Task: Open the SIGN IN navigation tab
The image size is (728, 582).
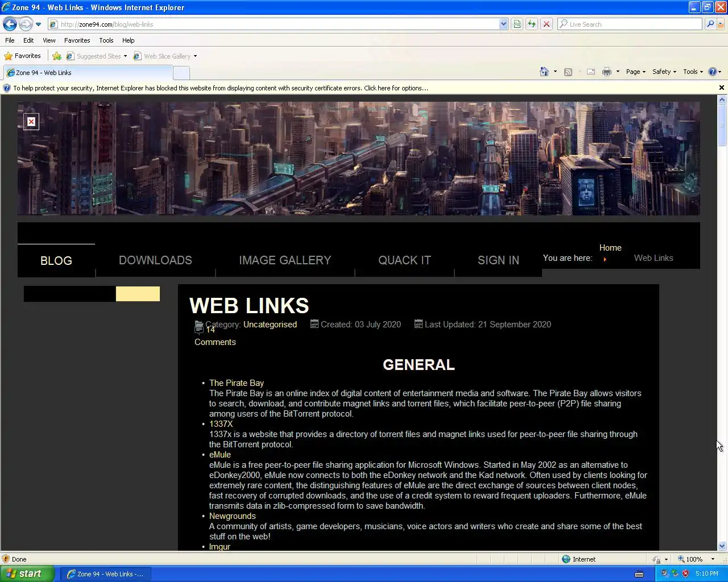Action: coord(498,260)
